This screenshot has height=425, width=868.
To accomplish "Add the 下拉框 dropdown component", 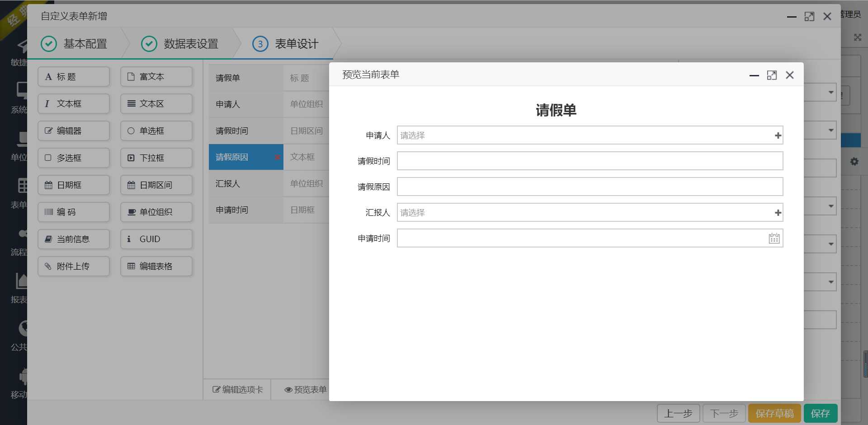I will point(156,158).
